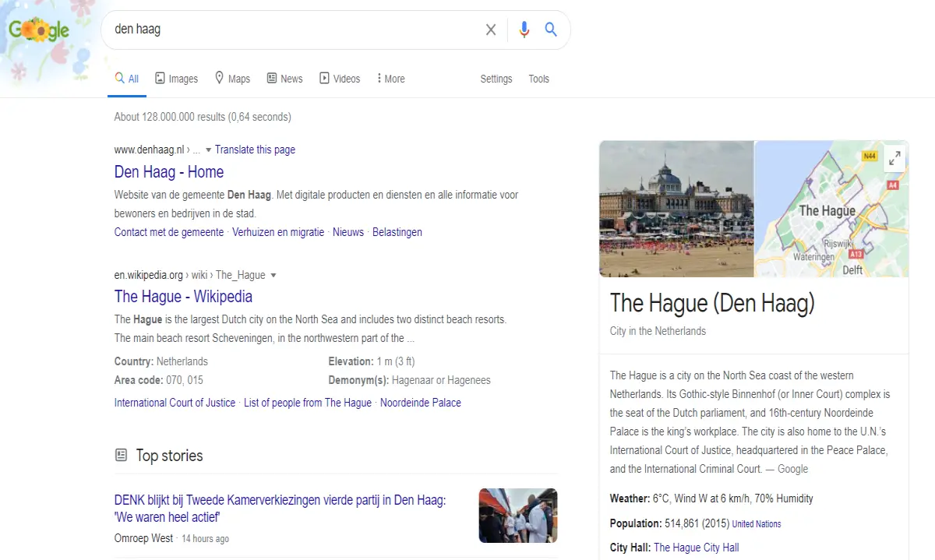Open the Belastingen sitelink

pyautogui.click(x=397, y=232)
